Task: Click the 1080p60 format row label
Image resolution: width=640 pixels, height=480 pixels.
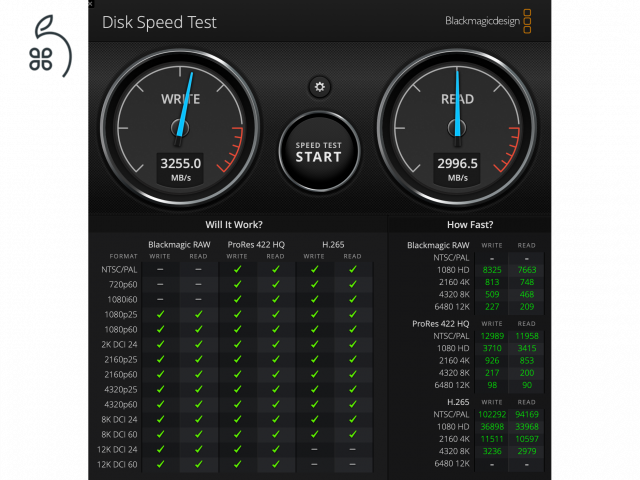Action: [121, 329]
